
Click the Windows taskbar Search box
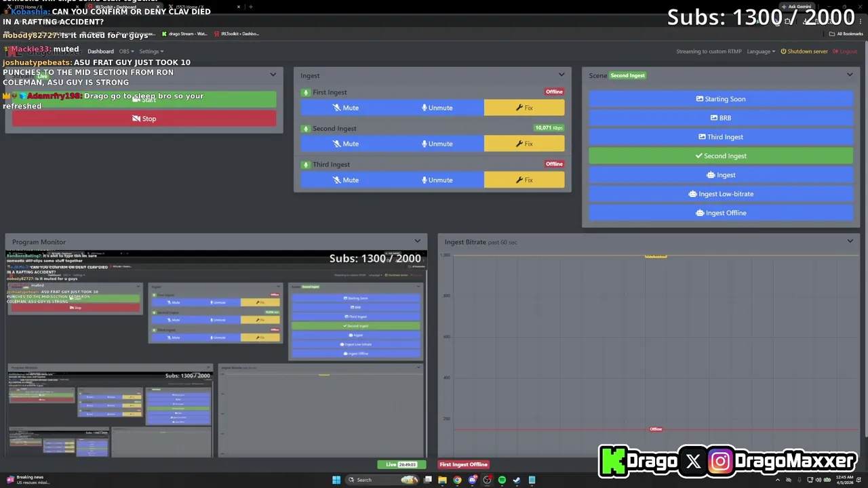coord(383,480)
